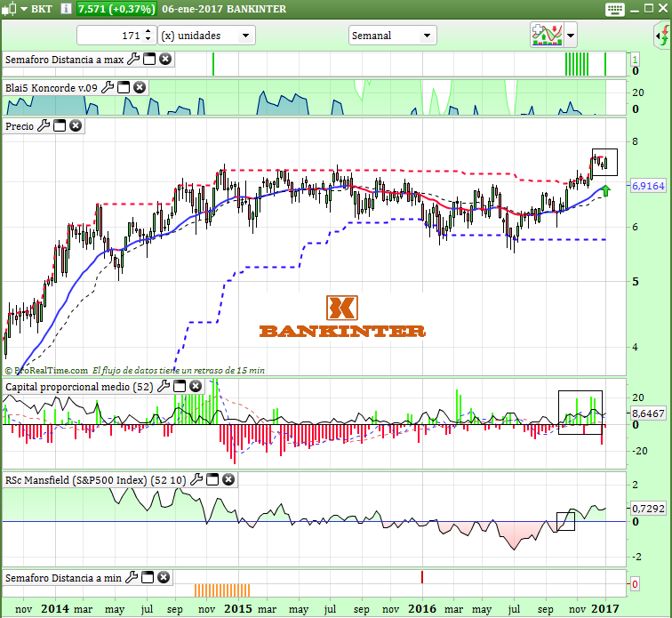Maximize the Precio panel
The image size is (672, 618).
point(60,126)
